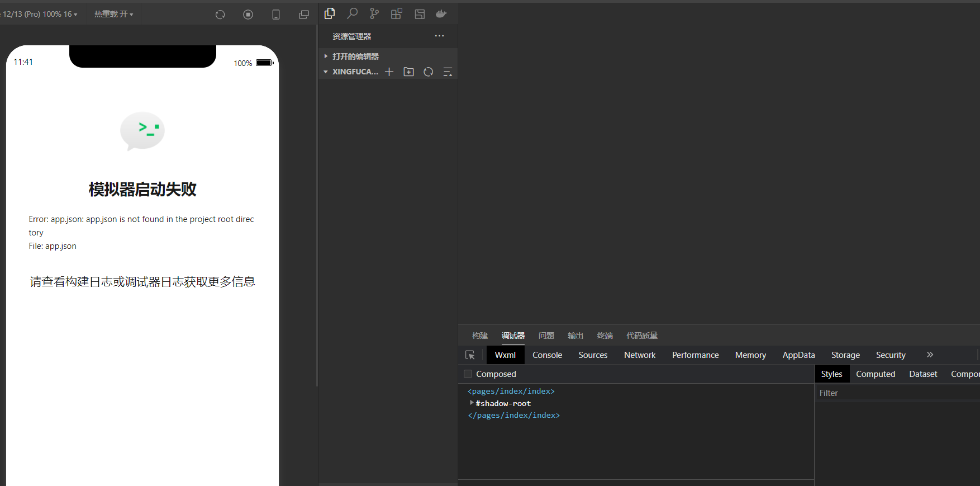Activate the element inspector picker icon
The width and height of the screenshot is (980, 486).
click(x=470, y=355)
